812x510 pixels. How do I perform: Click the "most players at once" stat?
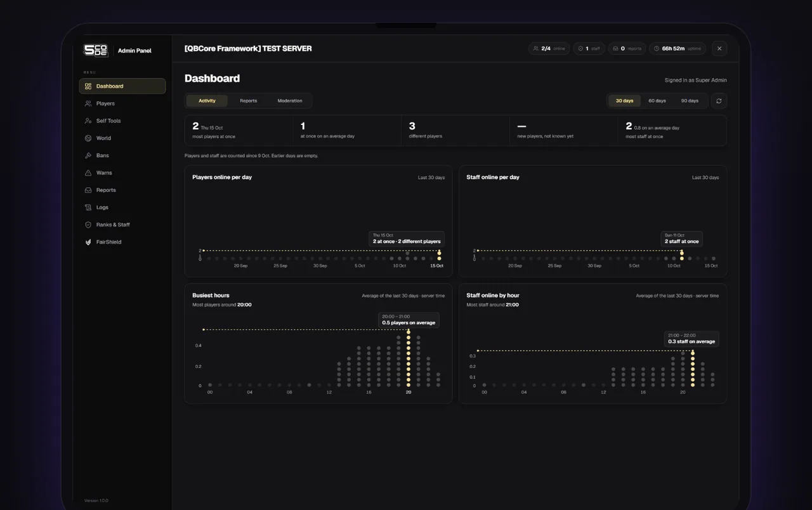pyautogui.click(x=239, y=130)
